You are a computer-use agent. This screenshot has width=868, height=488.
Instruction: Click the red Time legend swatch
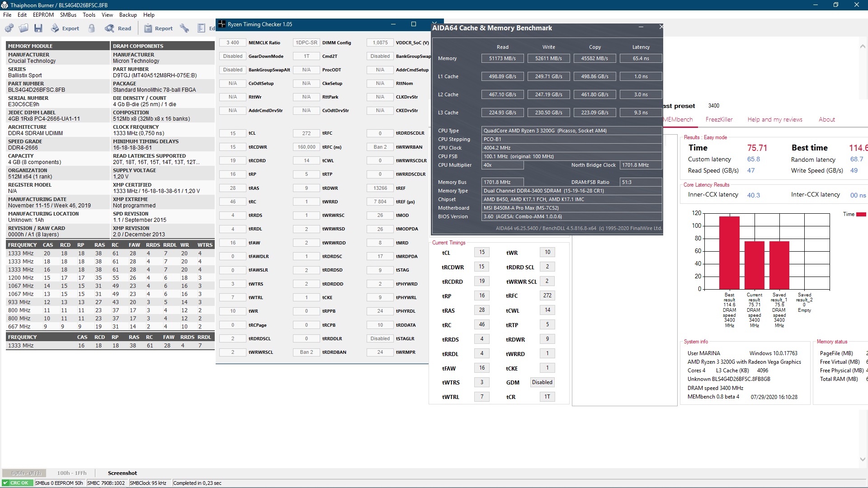[861, 215]
